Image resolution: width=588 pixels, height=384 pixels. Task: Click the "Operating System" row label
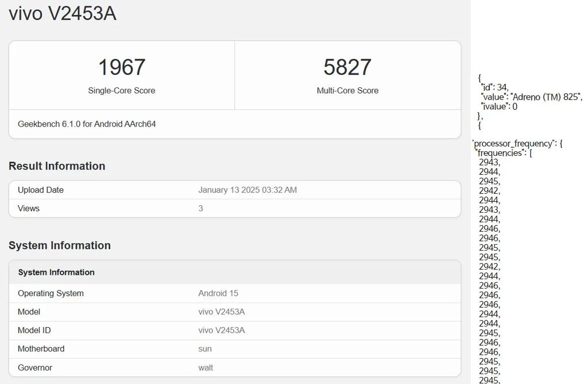click(x=51, y=293)
